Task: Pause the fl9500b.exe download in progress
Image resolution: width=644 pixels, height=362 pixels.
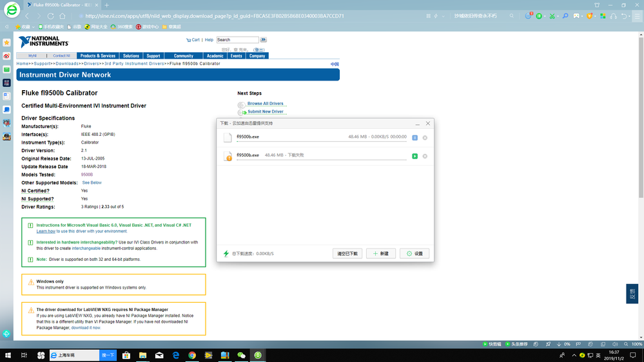Action: point(415,138)
